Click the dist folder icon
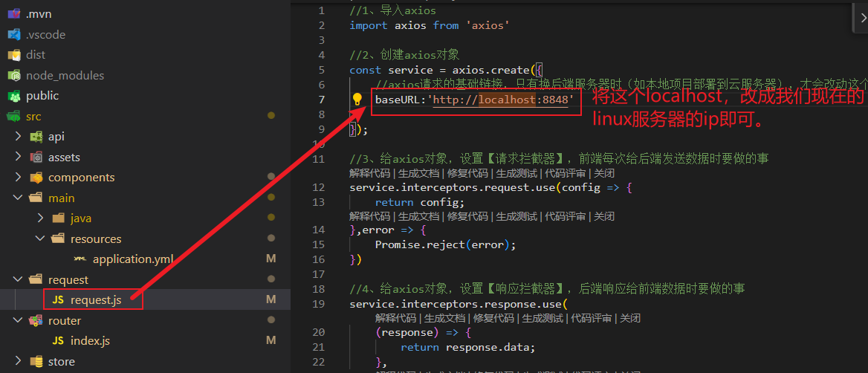 (14, 55)
